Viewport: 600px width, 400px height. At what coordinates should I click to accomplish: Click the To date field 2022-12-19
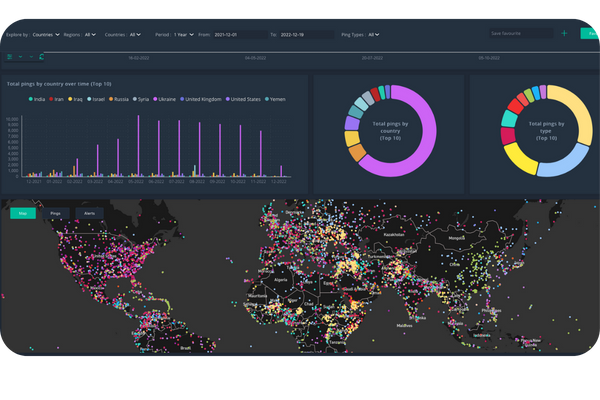pyautogui.click(x=307, y=34)
